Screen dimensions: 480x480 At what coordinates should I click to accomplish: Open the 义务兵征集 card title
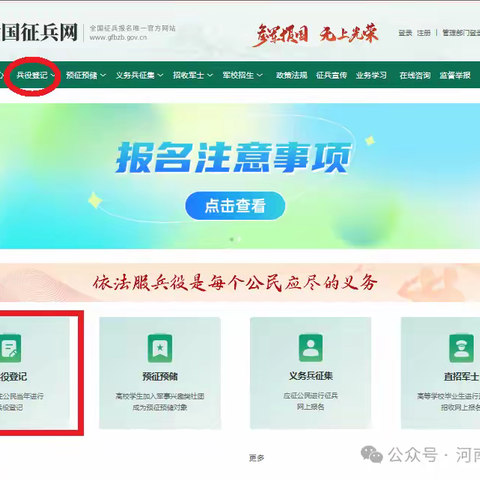[x=311, y=376]
